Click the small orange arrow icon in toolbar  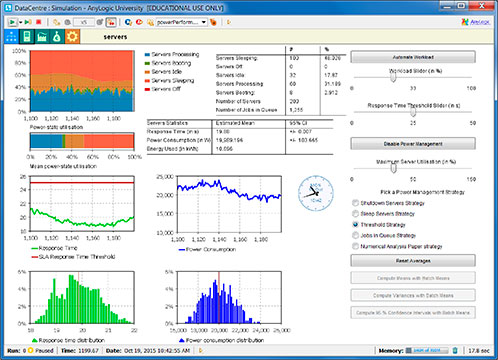[229, 22]
